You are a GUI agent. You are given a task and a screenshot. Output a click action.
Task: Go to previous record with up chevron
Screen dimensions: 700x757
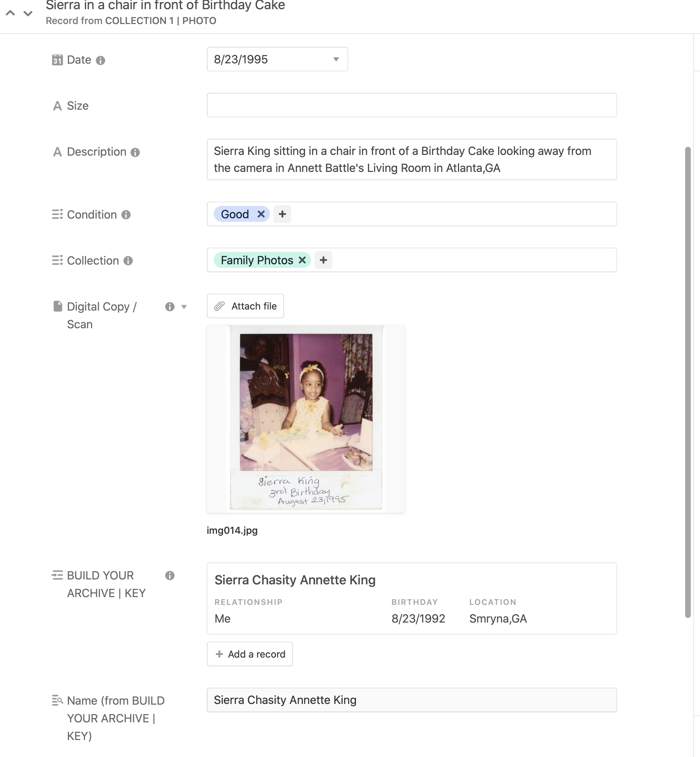11,13
